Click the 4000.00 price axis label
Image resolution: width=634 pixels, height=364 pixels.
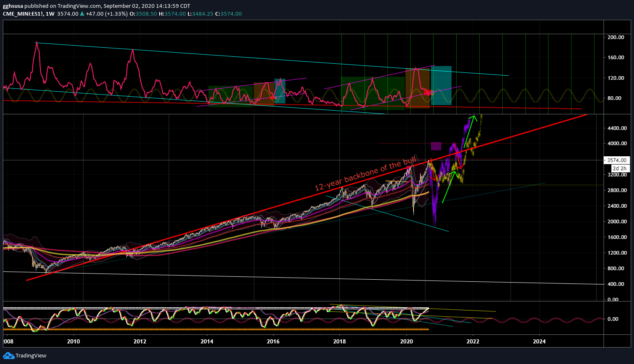point(617,144)
